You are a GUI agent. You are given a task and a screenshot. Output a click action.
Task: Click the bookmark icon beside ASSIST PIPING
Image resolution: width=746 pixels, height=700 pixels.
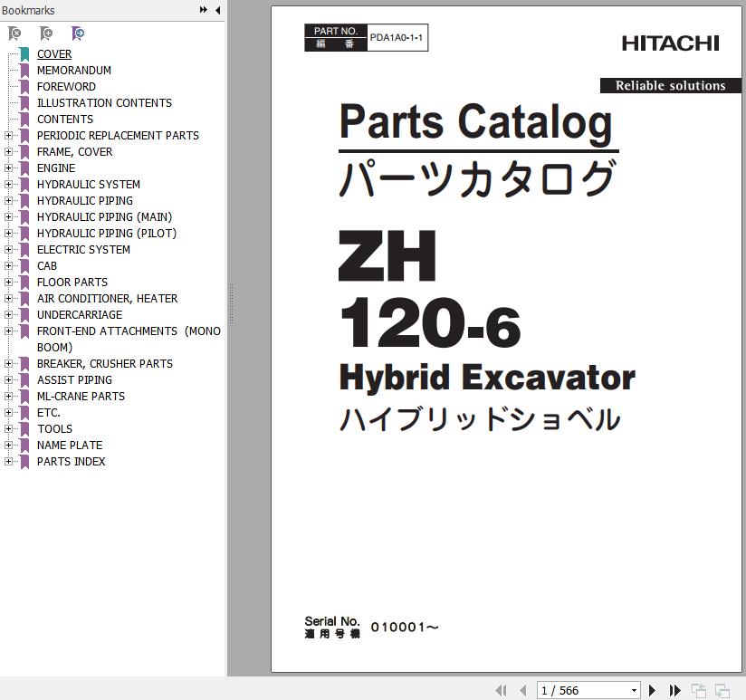click(x=24, y=379)
